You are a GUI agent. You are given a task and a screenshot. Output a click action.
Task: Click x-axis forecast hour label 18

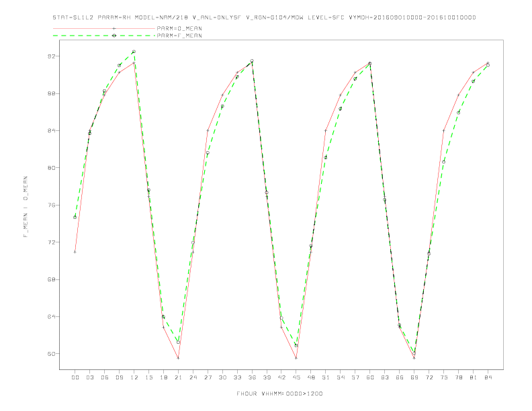pos(163,377)
